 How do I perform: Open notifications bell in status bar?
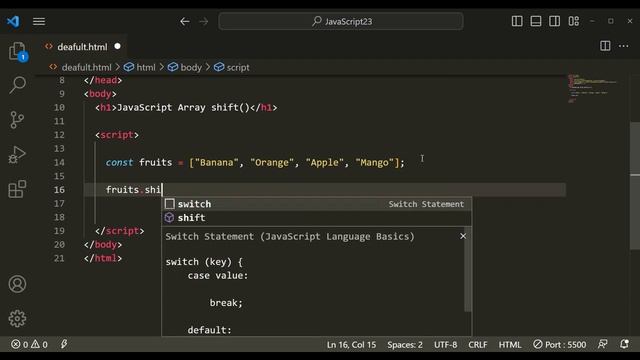click(624, 344)
